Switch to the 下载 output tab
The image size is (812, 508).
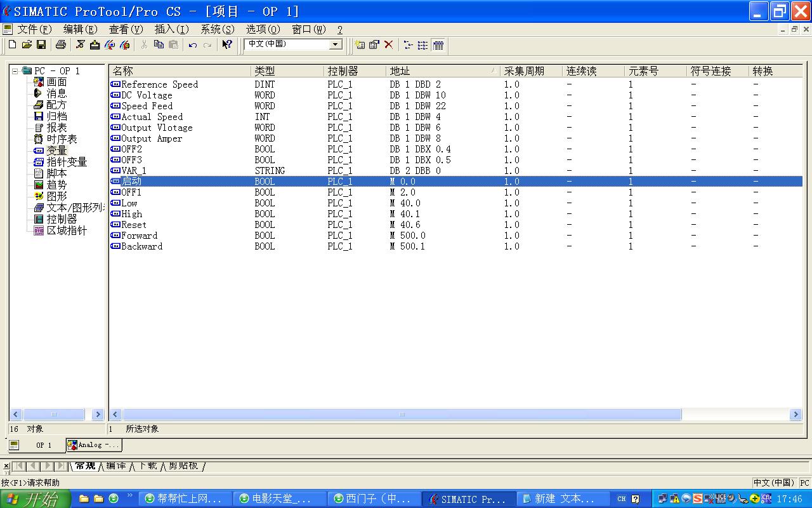click(148, 466)
